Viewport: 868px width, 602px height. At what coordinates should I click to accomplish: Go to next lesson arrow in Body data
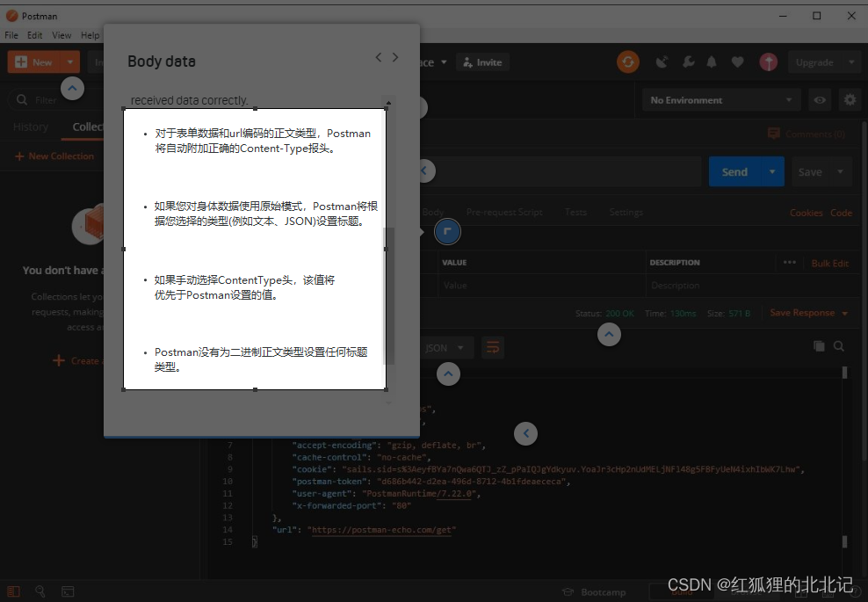395,57
